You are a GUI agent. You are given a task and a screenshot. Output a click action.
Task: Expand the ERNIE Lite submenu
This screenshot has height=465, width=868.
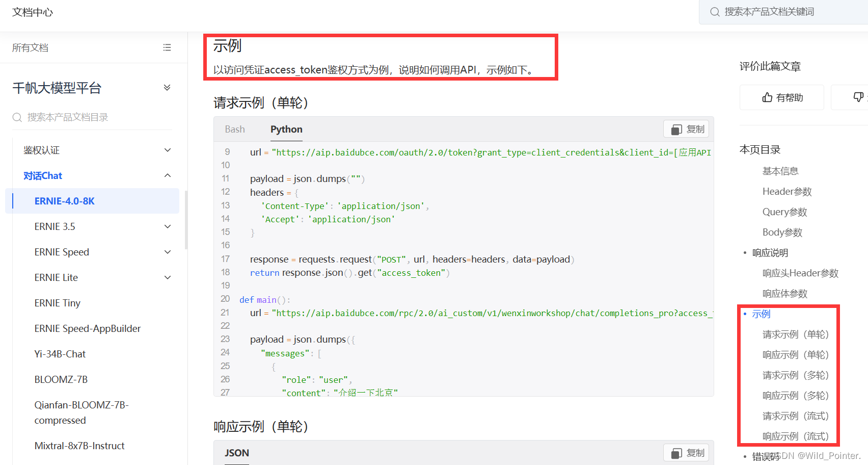click(167, 277)
